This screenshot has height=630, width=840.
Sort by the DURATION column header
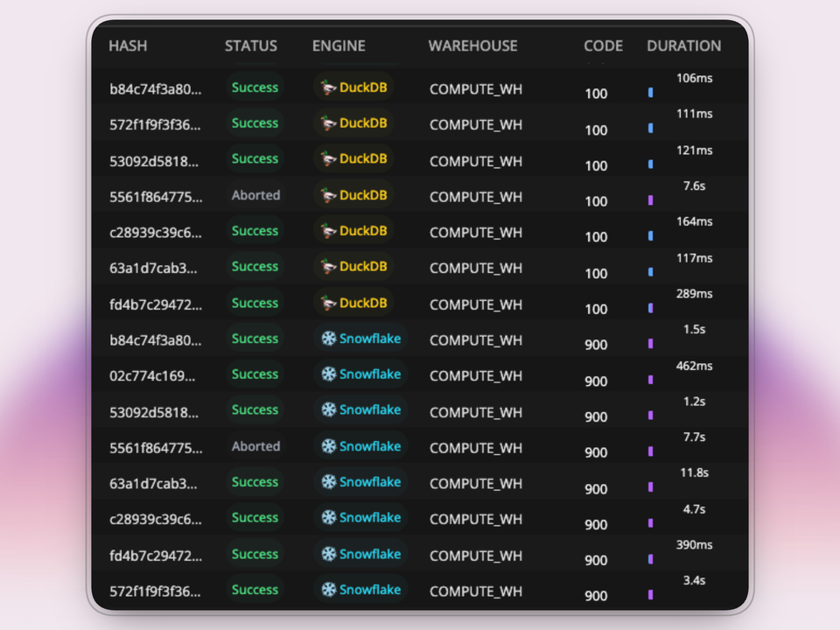[x=683, y=45]
